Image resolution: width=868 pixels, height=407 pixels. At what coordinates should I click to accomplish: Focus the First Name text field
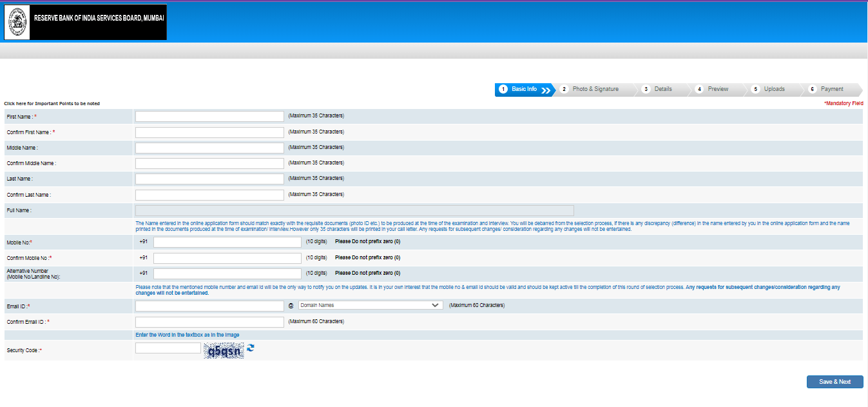[x=209, y=116]
